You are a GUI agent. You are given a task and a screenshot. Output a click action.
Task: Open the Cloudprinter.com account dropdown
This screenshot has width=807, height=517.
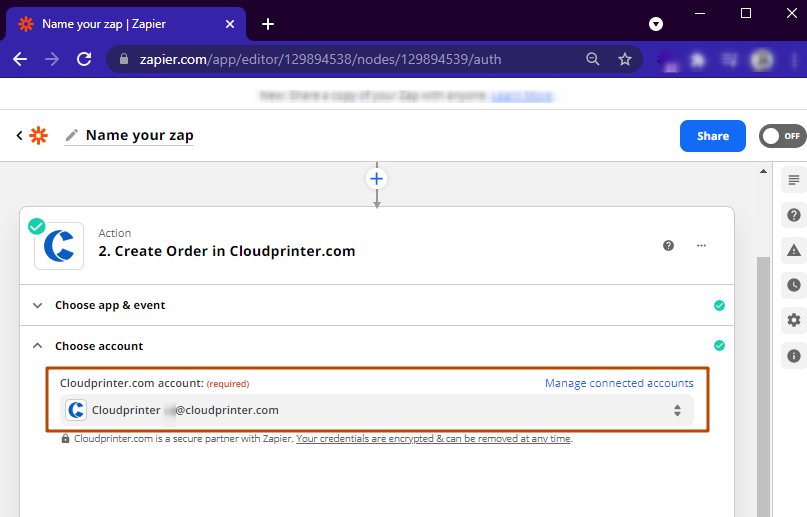point(377,410)
